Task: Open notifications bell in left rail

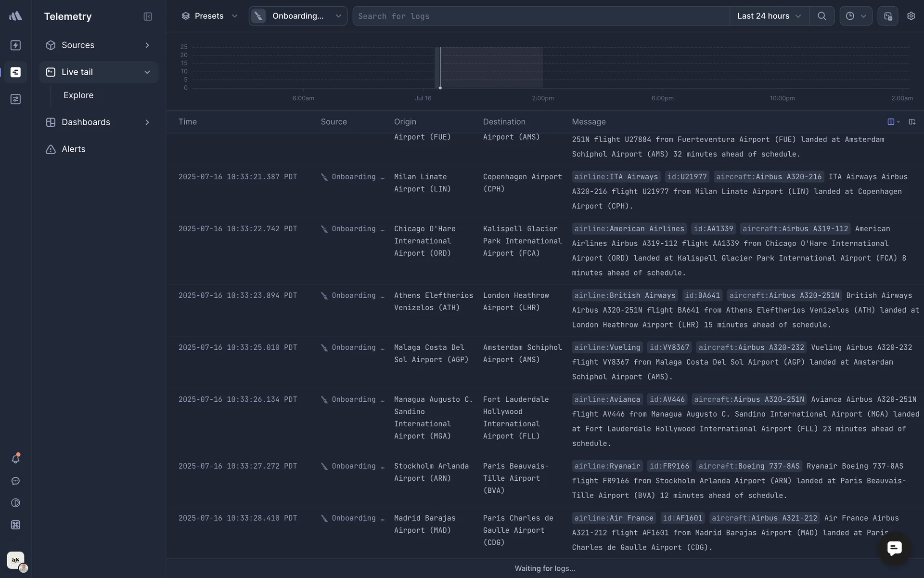Action: coord(15,459)
